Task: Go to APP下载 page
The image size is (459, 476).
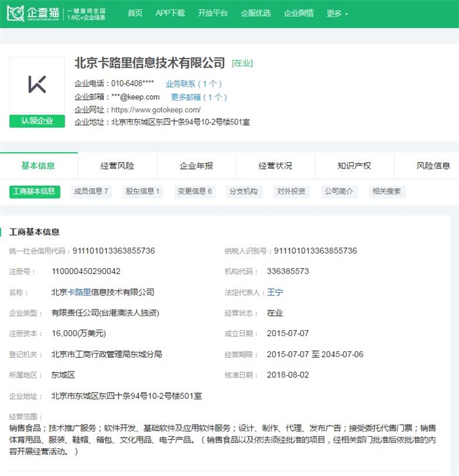Action: [x=170, y=14]
